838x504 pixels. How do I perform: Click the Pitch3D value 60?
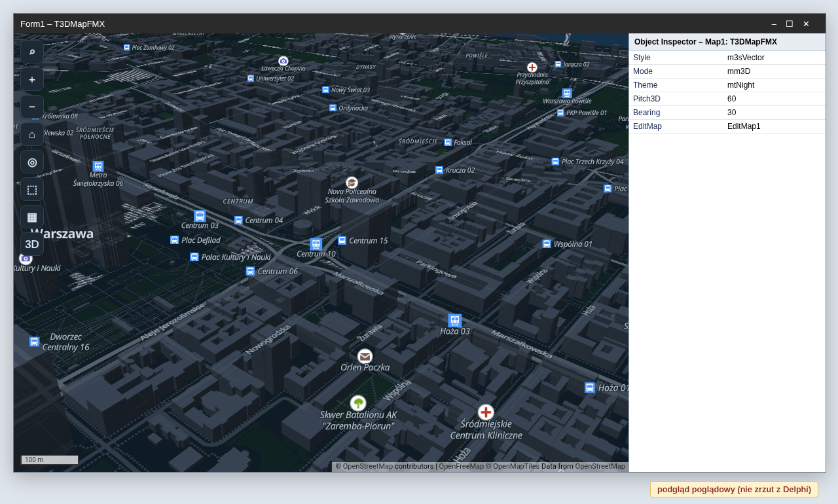(774, 99)
